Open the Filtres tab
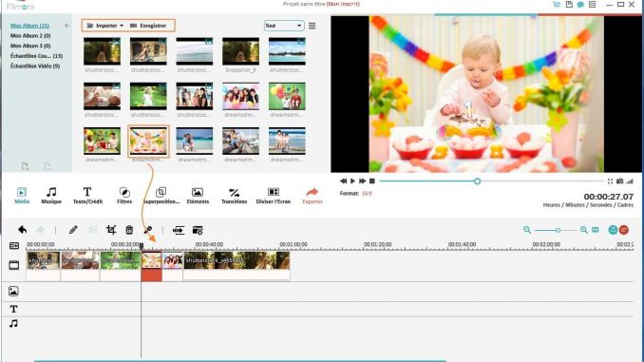The width and height of the screenshot is (644, 362). click(124, 195)
